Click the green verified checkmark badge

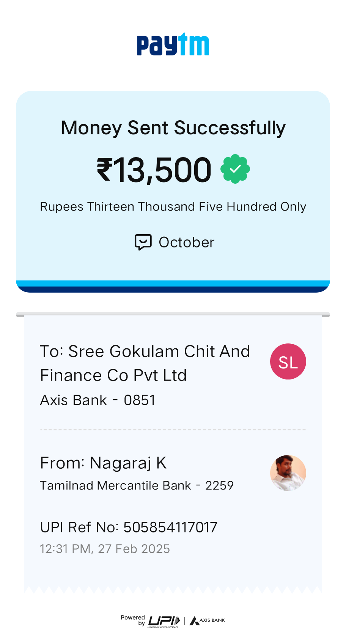[235, 169]
